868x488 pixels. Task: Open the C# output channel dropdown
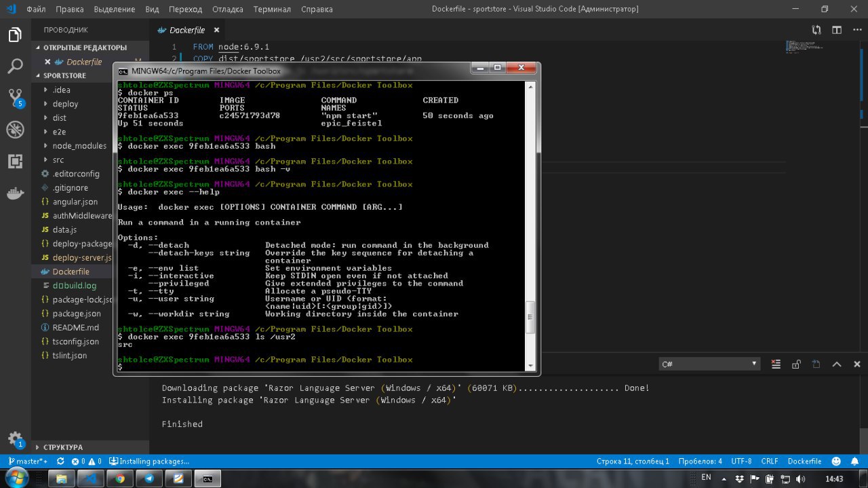tap(709, 364)
